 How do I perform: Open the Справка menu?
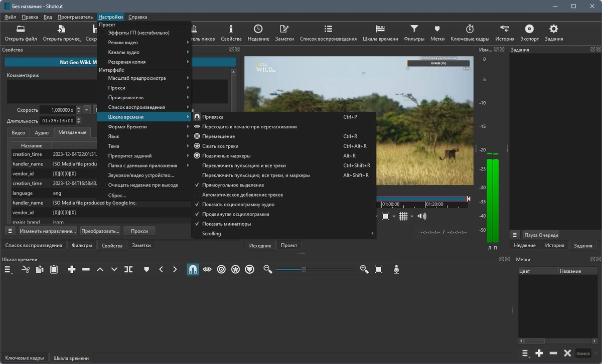(x=138, y=17)
